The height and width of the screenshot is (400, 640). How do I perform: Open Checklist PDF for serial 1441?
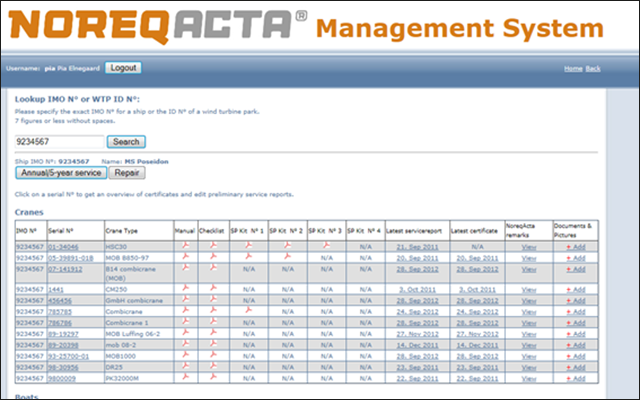[x=213, y=287]
